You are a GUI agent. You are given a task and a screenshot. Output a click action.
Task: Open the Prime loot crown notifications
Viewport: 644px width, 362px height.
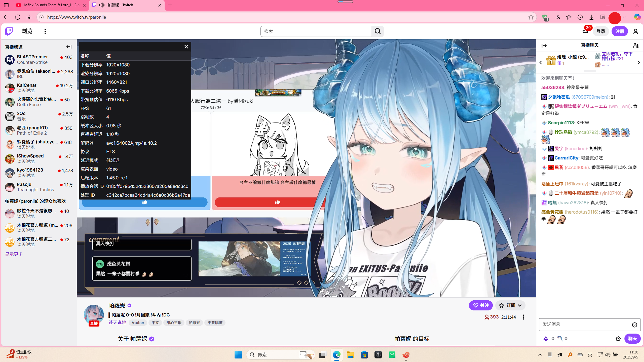[585, 31]
